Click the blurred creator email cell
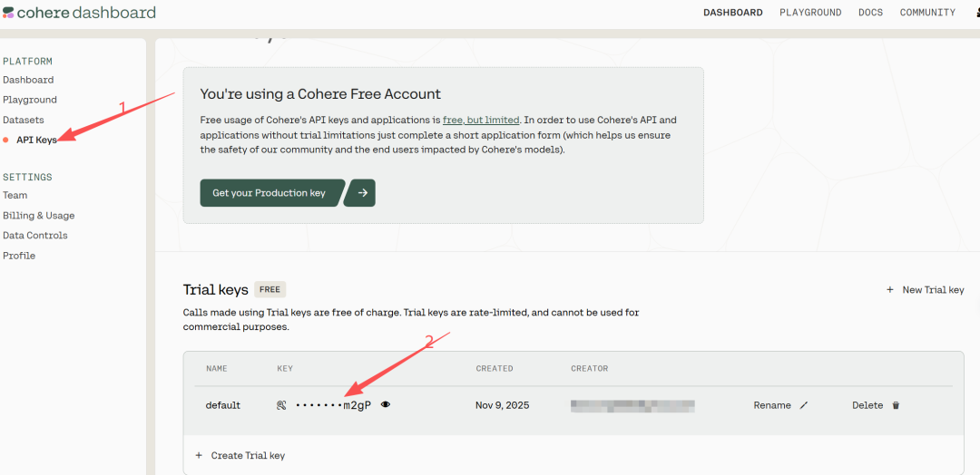Viewport: 980px width, 475px height. (632, 406)
